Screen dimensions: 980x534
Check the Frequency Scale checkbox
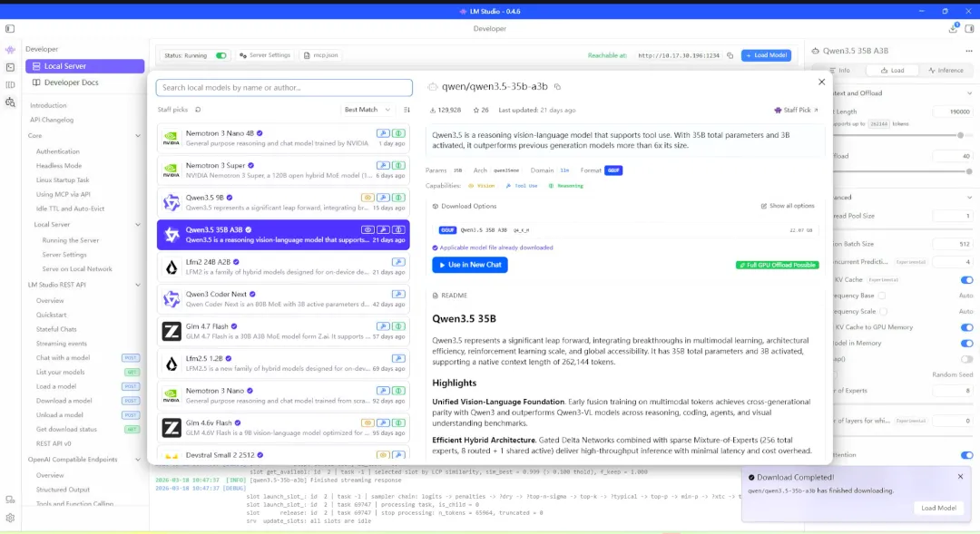point(883,312)
